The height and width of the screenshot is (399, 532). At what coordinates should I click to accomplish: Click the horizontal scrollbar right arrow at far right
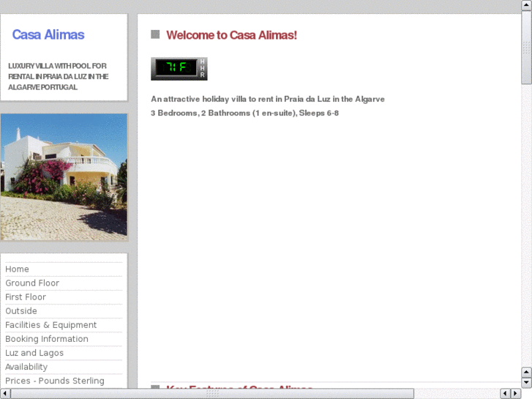(516, 394)
